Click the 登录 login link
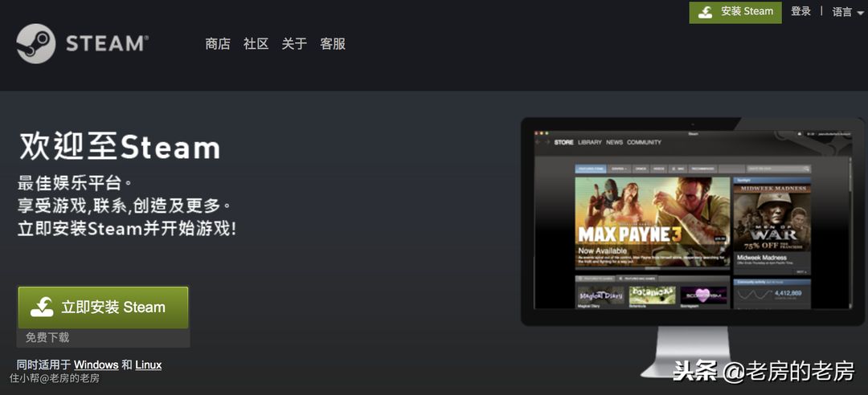 [800, 11]
